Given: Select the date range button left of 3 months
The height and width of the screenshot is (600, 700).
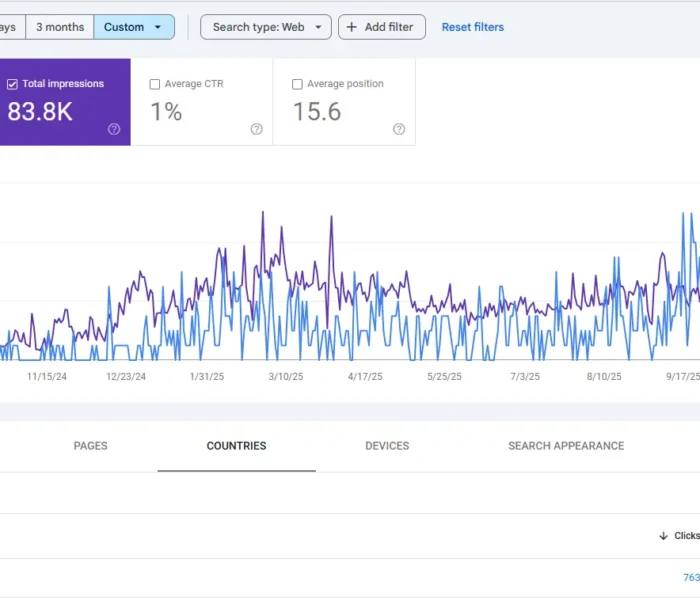Looking at the screenshot, I should [10, 27].
